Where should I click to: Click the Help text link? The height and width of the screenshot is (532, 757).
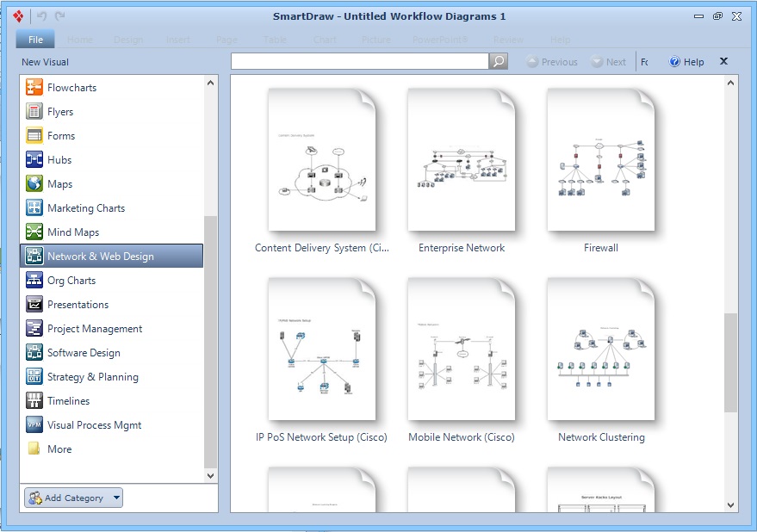[x=694, y=62]
